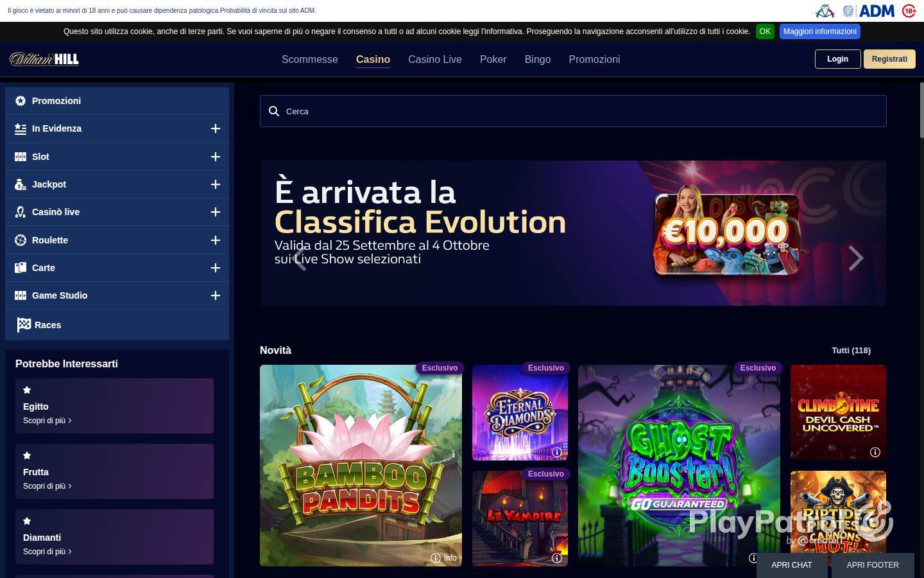Click the William Hill logo
Viewport: 924px width, 578px height.
pos(44,59)
